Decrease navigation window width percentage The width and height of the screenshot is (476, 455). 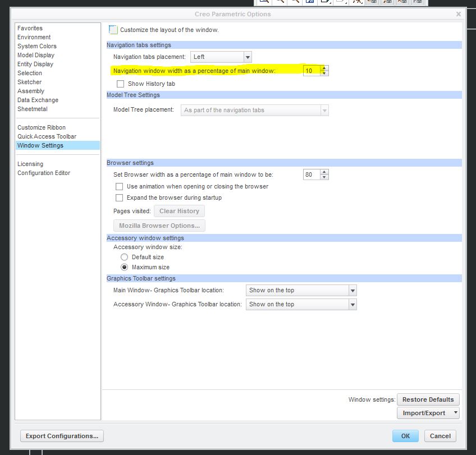324,73
